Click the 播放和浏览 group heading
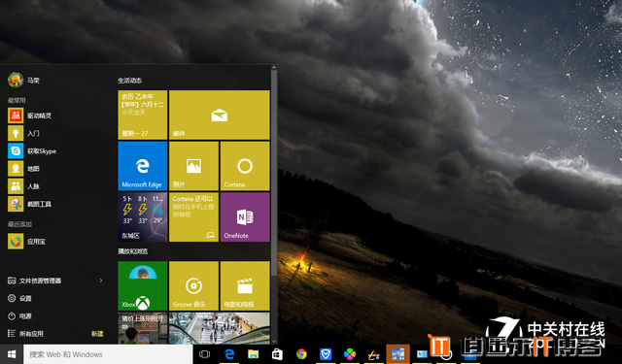The image size is (622, 364). (x=133, y=251)
